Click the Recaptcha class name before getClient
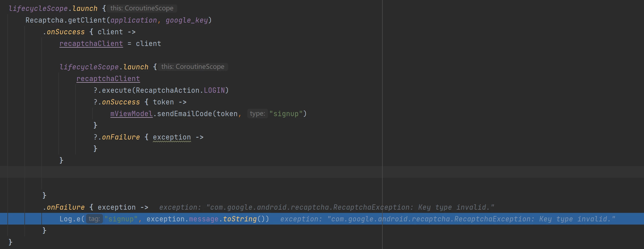Screen dimensions: 644x249 45,20
